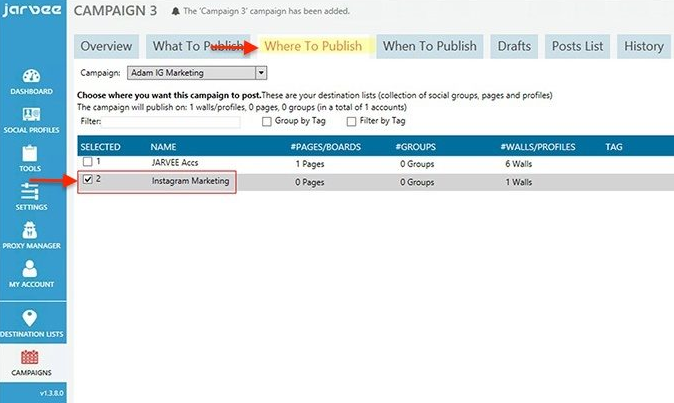Open Social Profiles sidebar icon
The image size is (674, 403).
click(x=31, y=115)
